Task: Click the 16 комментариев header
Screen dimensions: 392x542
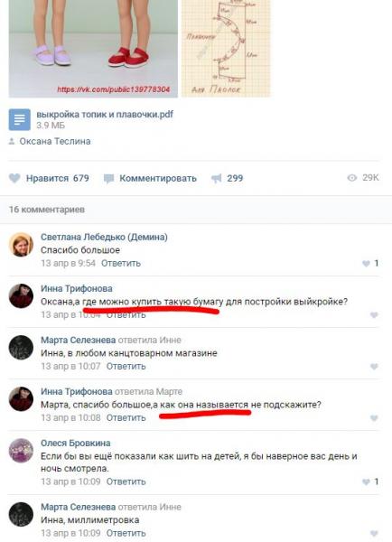Action: click(x=47, y=210)
